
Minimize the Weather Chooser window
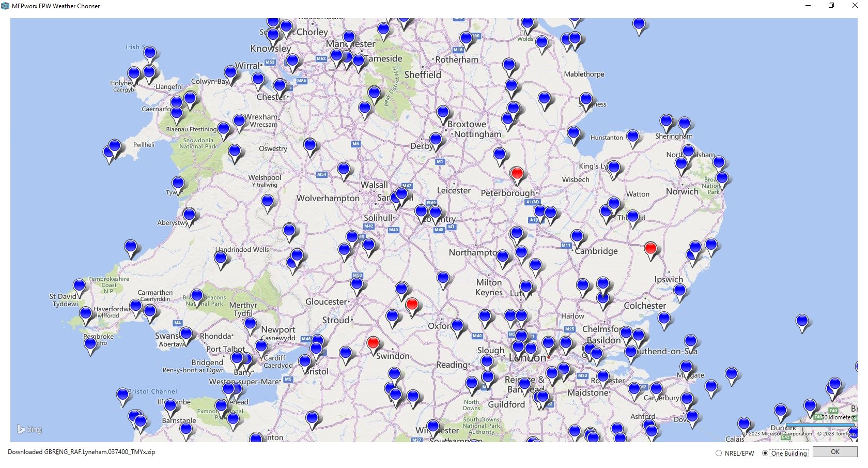tap(808, 6)
